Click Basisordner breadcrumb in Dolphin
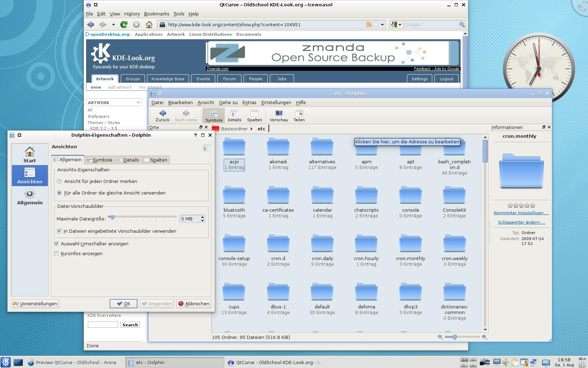This screenshot has width=588, height=368. (x=234, y=129)
